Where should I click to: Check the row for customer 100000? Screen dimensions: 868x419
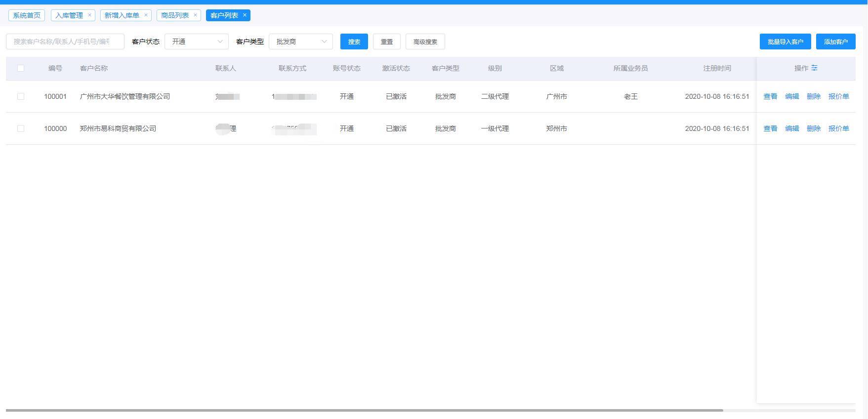pos(21,128)
